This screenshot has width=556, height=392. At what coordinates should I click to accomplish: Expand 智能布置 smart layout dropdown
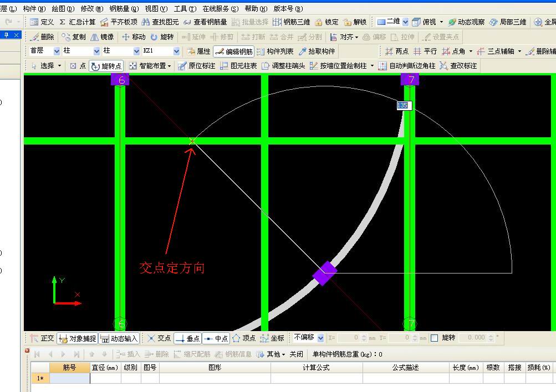tap(169, 66)
